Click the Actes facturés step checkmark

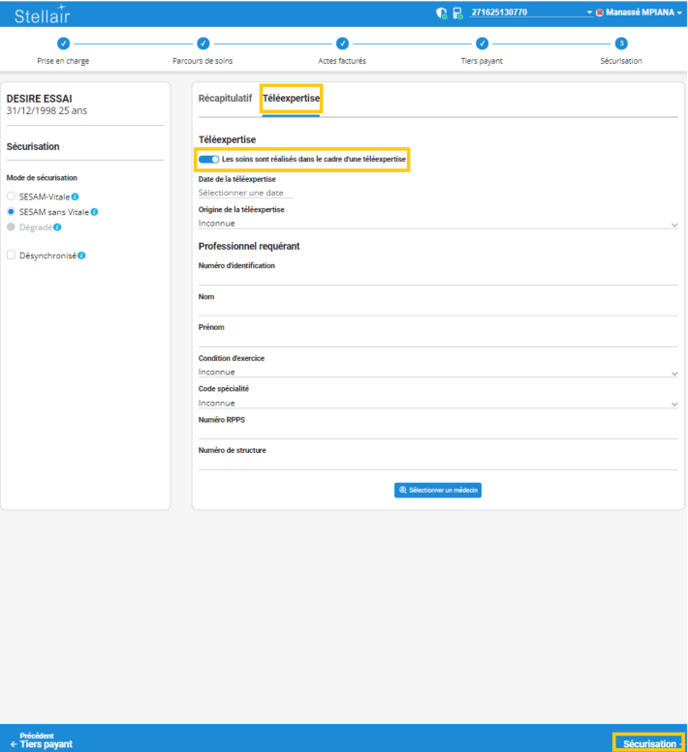(342, 43)
